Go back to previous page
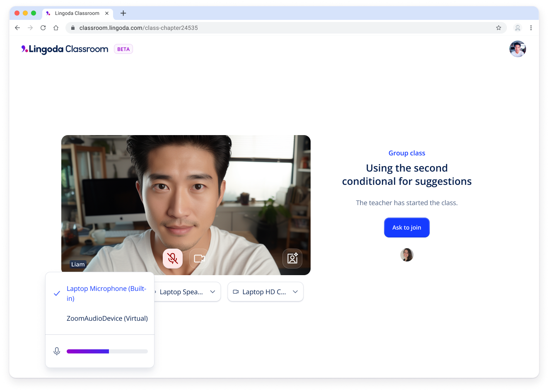550x392 pixels. coord(17,28)
